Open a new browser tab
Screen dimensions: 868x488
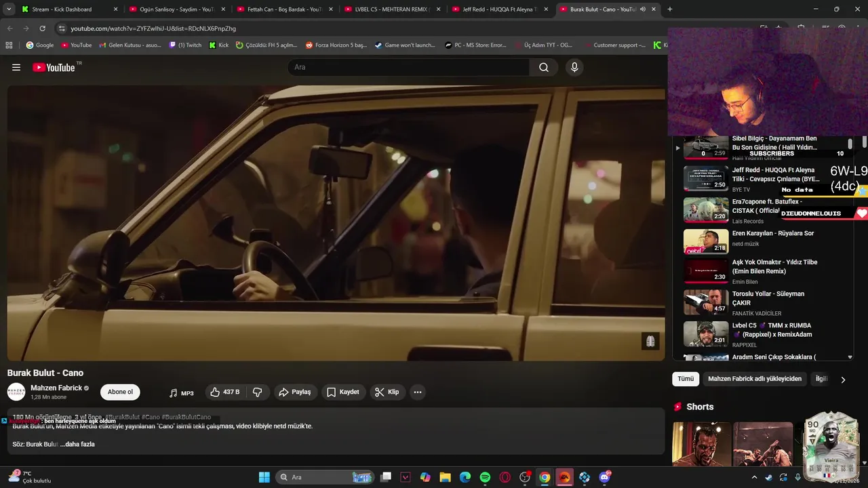click(x=670, y=9)
